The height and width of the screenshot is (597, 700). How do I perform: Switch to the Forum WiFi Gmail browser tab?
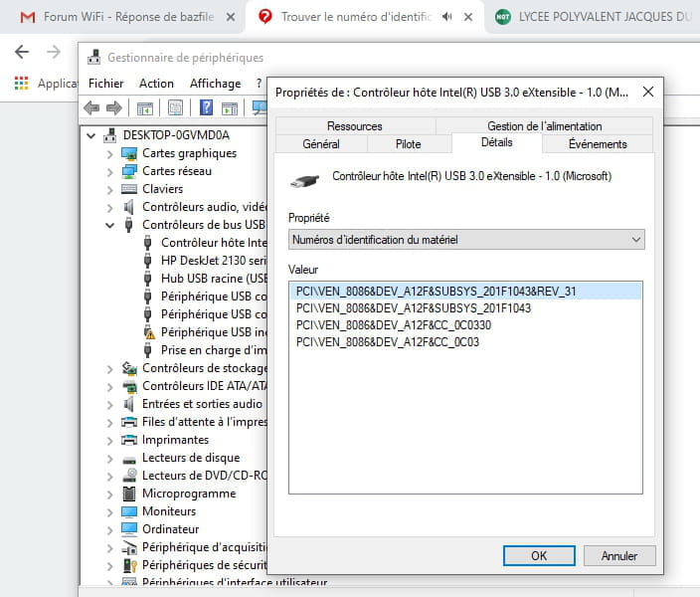tap(120, 17)
